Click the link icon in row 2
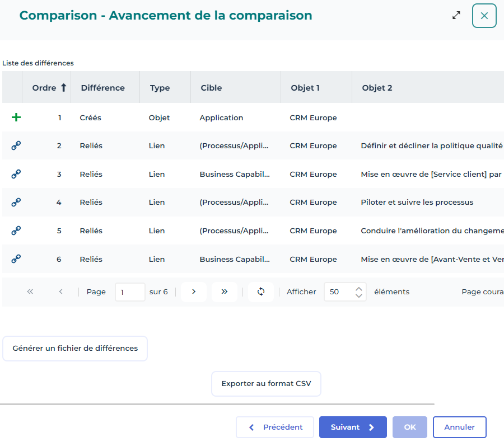Viewport: 504px width, 442px height. tap(16, 145)
